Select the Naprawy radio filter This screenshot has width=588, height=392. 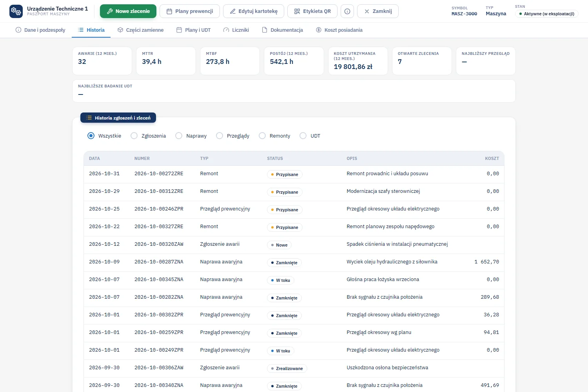point(179,136)
